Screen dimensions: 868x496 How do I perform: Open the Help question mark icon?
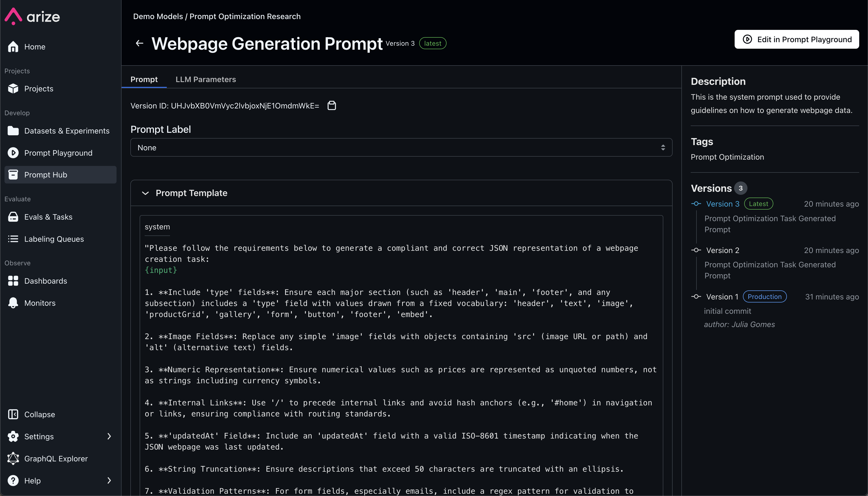pyautogui.click(x=13, y=481)
